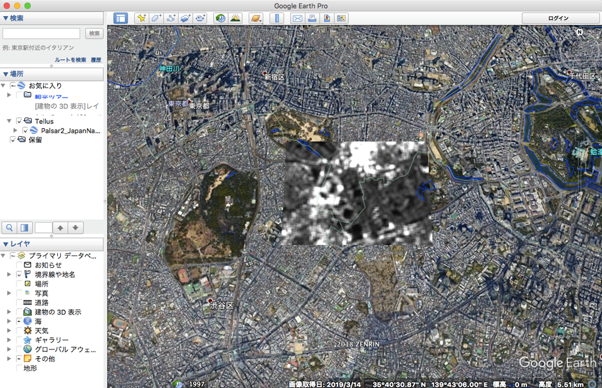Activate the ruler tool
Image resolution: width=602 pixels, height=388 pixels.
[277, 18]
